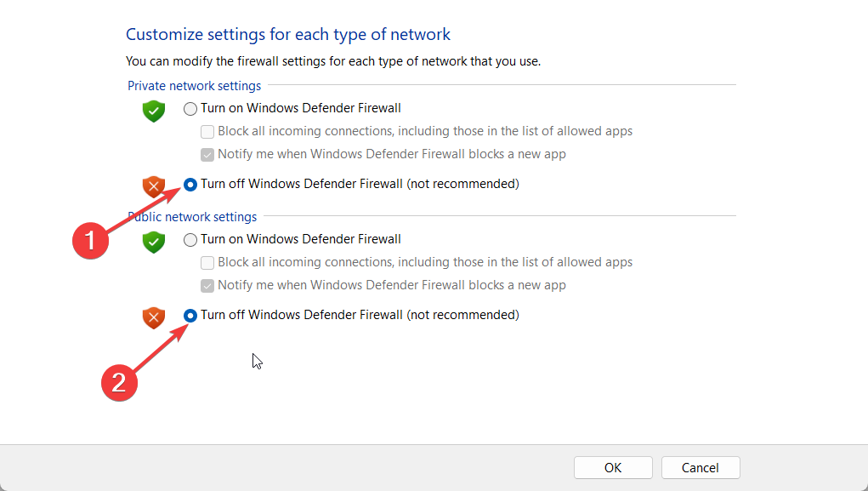Check Block all incoming connections under Public network
Viewport: 868px width, 491px height.
pyautogui.click(x=207, y=263)
